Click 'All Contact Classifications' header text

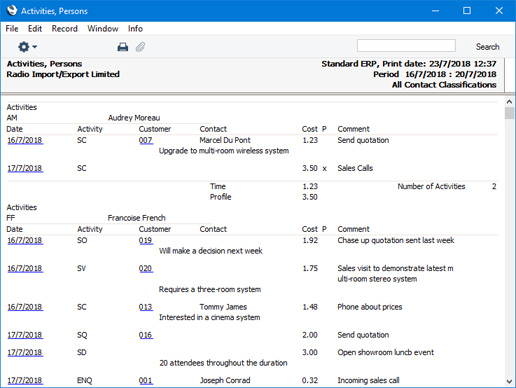(444, 85)
